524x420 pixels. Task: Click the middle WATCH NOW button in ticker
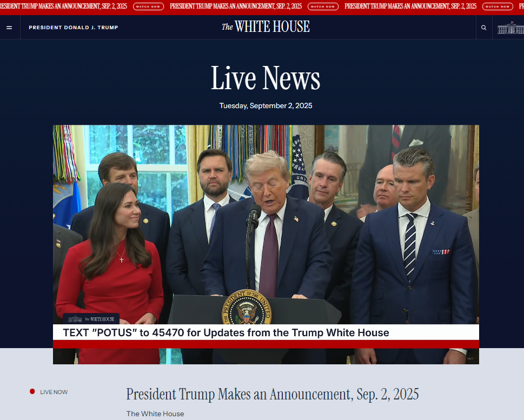[x=323, y=6]
